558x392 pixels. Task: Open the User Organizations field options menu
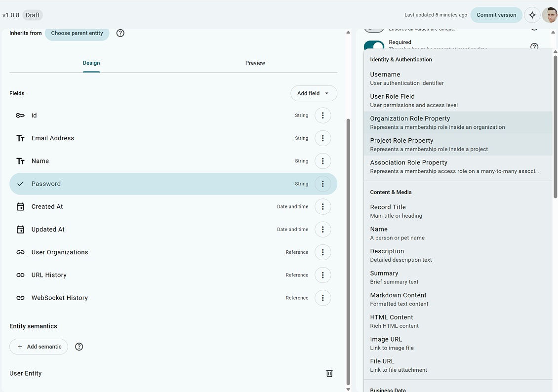(x=323, y=252)
